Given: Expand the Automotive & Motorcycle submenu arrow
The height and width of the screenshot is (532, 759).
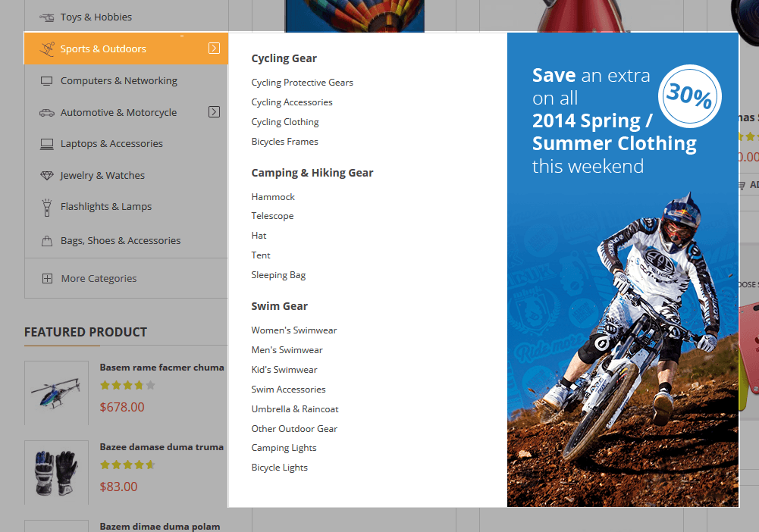Looking at the screenshot, I should 214,112.
